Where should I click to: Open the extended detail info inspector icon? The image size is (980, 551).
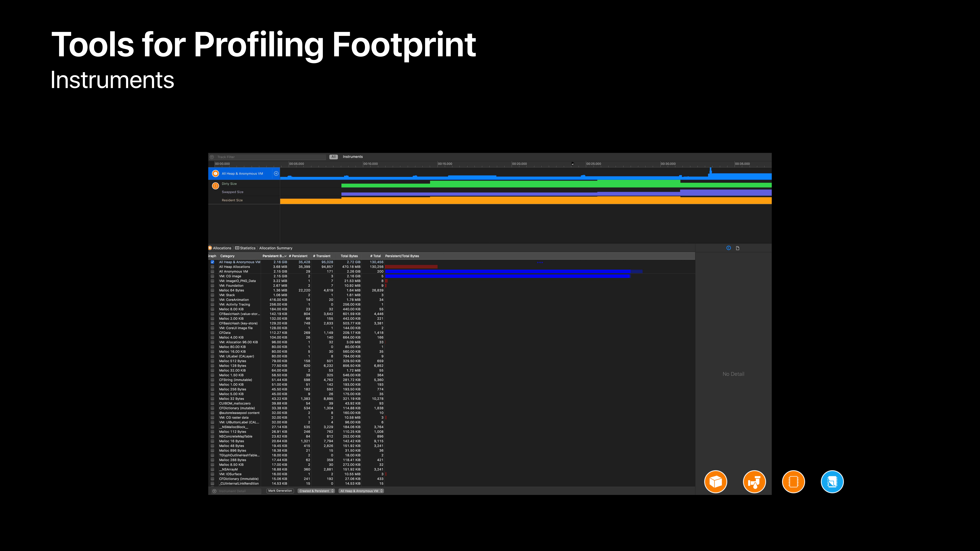(729, 248)
